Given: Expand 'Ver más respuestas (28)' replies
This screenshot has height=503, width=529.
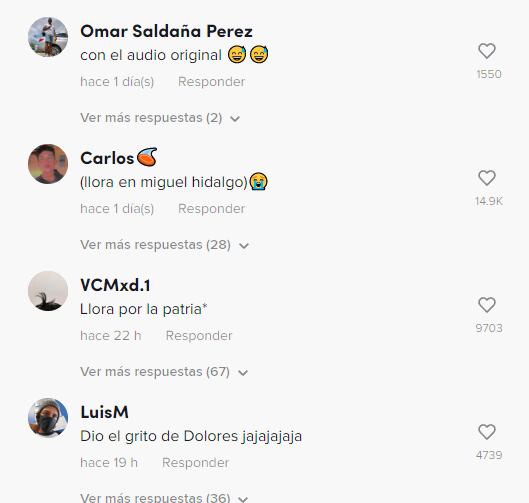Looking at the screenshot, I should 165,245.
